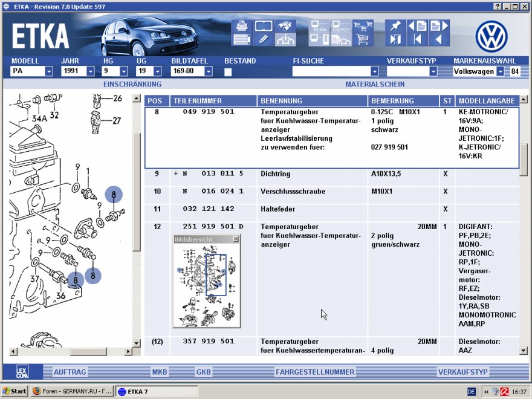Expand the JAHR year dropdown
Image resolution: width=532 pixels, height=399 pixels.
pos(90,71)
